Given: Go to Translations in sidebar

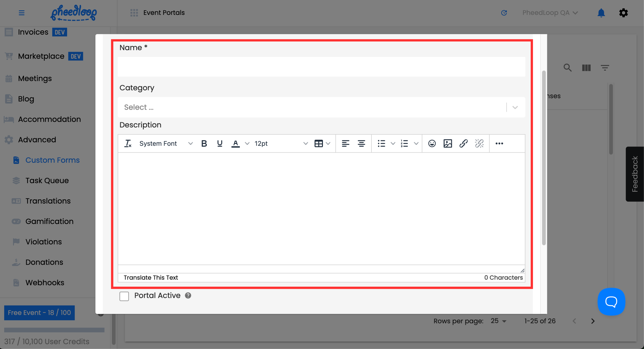Looking at the screenshot, I should pos(48,201).
